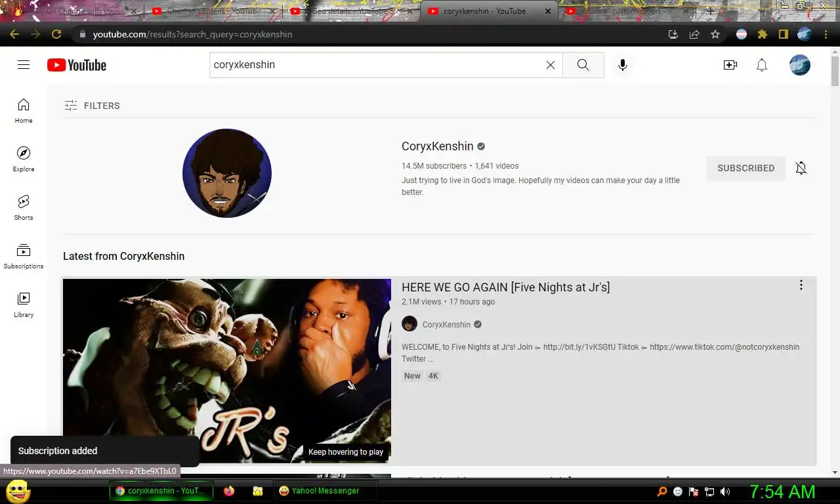The image size is (840, 504).
Task: Click the Firefox taskbar icon
Action: tap(229, 491)
